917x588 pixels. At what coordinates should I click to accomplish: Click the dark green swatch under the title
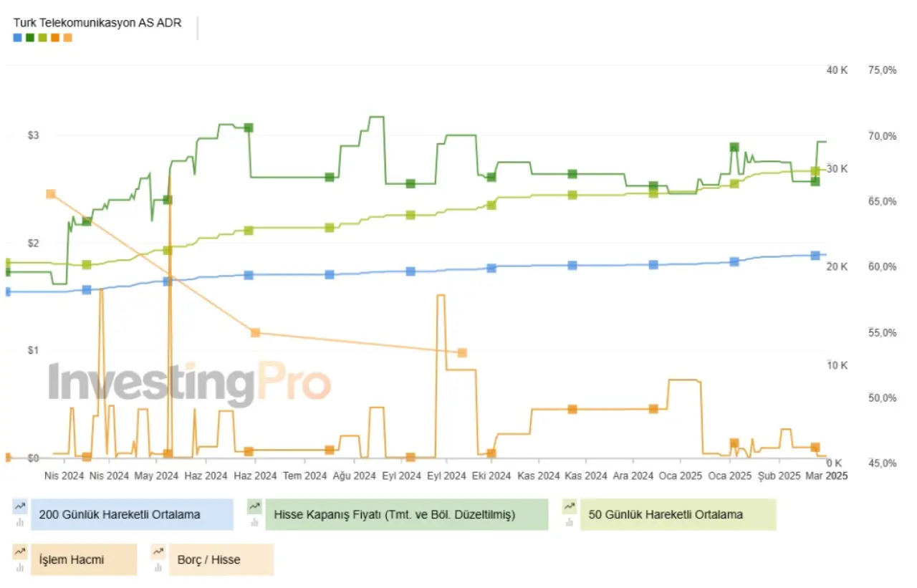coord(30,37)
